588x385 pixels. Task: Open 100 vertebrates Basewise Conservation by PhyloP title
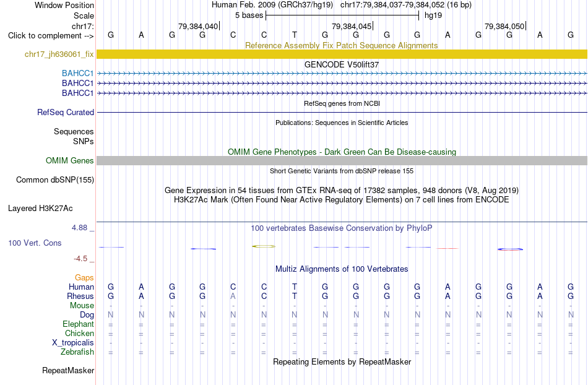pos(342,228)
